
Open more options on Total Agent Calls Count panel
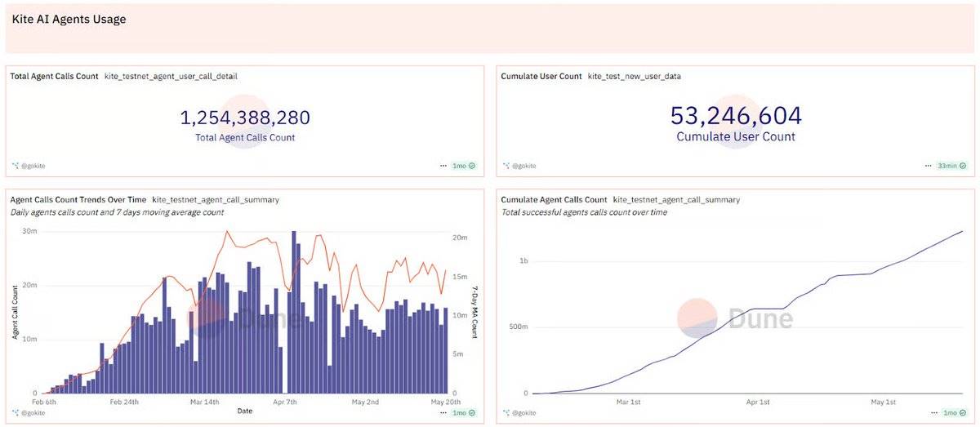pos(443,165)
